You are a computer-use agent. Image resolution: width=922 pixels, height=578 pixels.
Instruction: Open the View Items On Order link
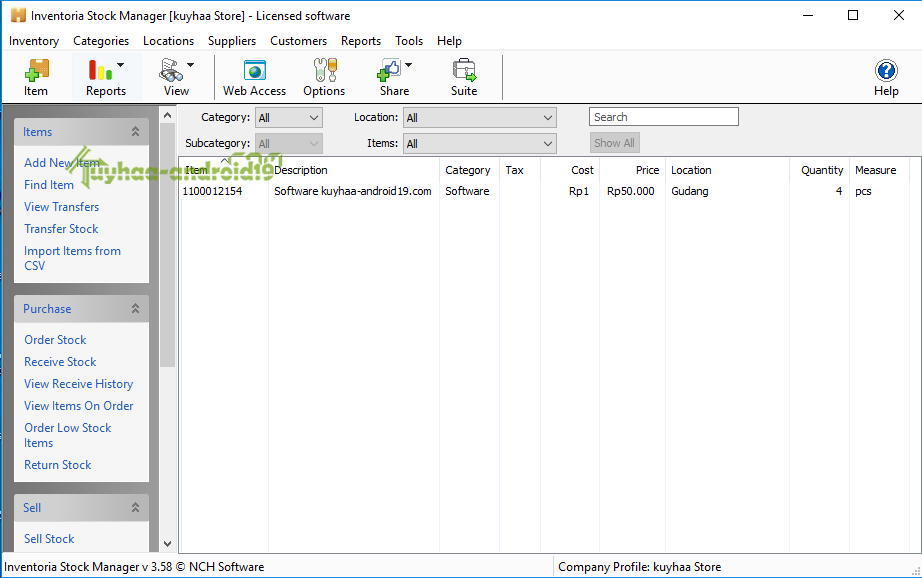79,406
